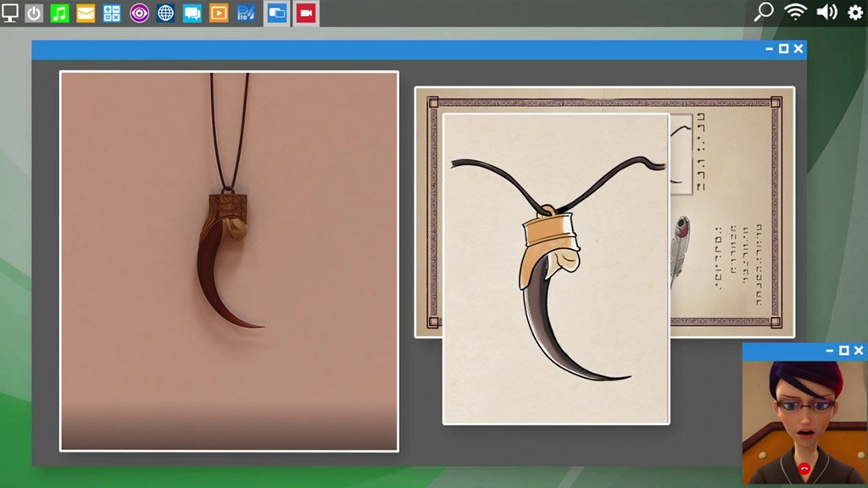The image size is (868, 488).
Task: Click the woman's video call feed
Action: point(805,422)
